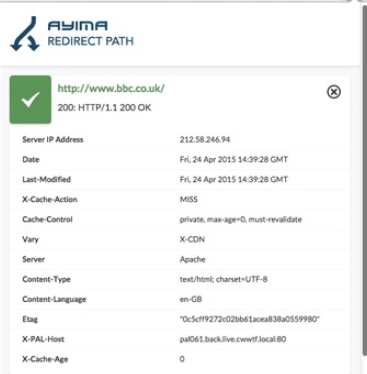The image size is (367, 374).
Task: Click the 'AYIMA' brand wordmark
Action: click(x=78, y=25)
